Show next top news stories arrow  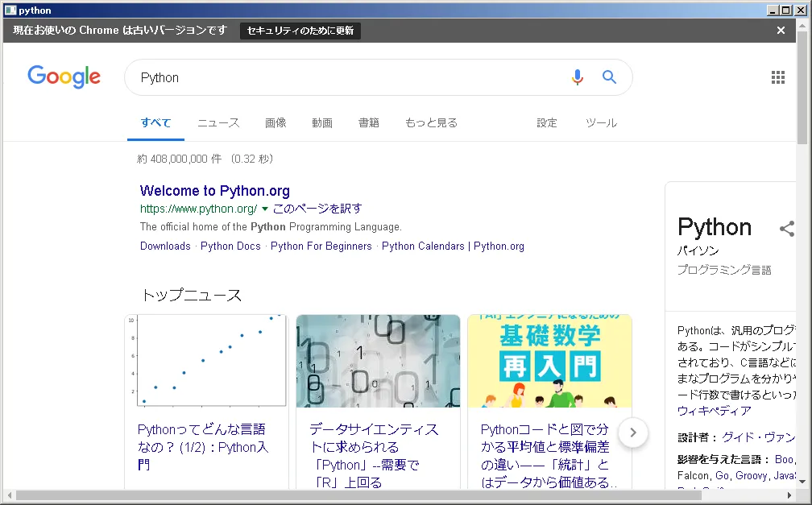[x=633, y=433]
